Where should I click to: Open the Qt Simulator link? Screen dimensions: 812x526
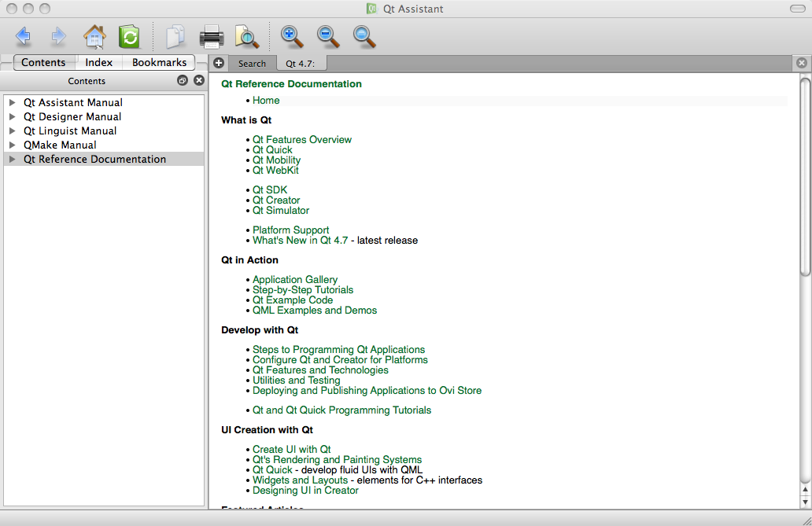click(281, 211)
